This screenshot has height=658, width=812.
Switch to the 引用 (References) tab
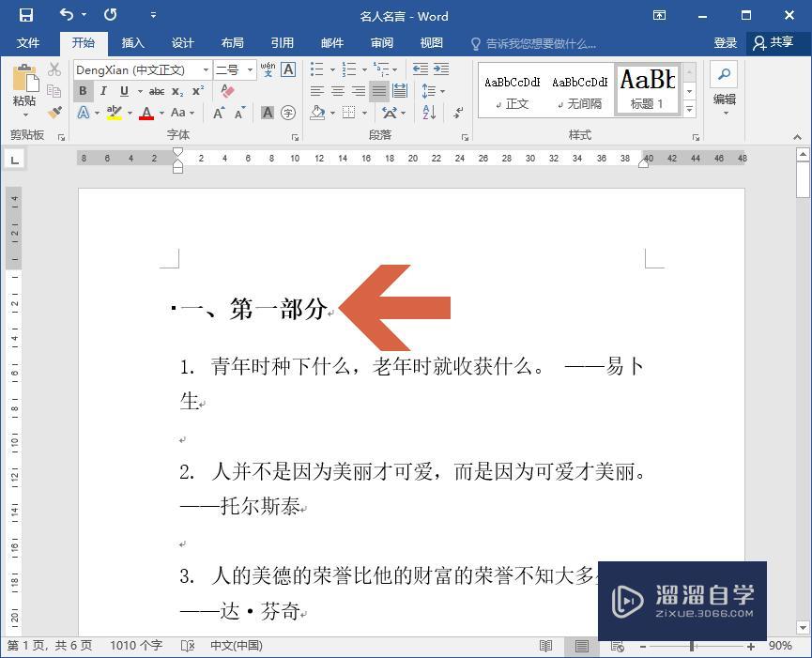coord(283,43)
